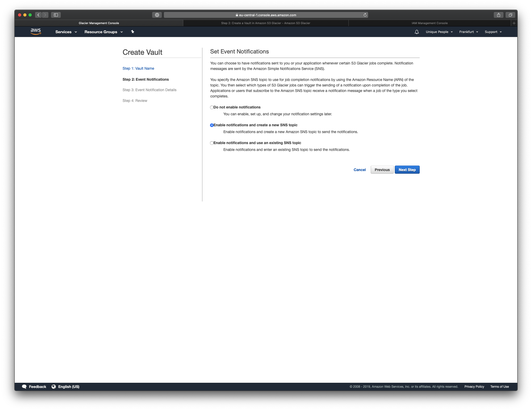
Task: Click Step 4: Review
Action: click(135, 101)
